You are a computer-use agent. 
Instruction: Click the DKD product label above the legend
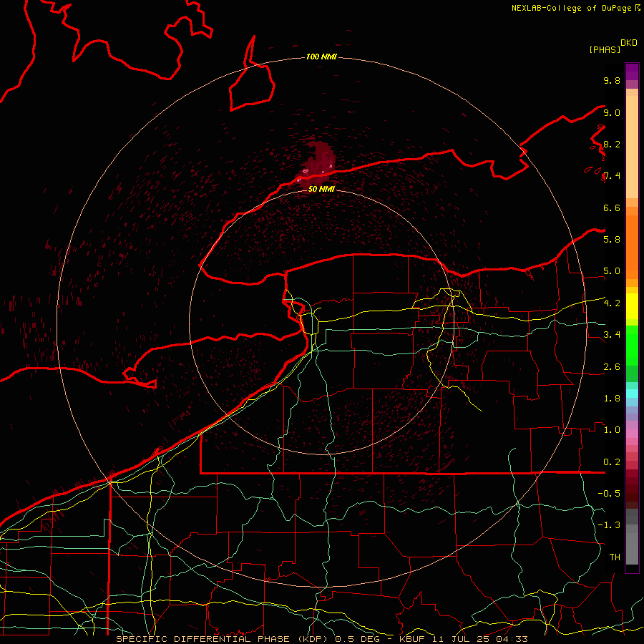pos(628,43)
